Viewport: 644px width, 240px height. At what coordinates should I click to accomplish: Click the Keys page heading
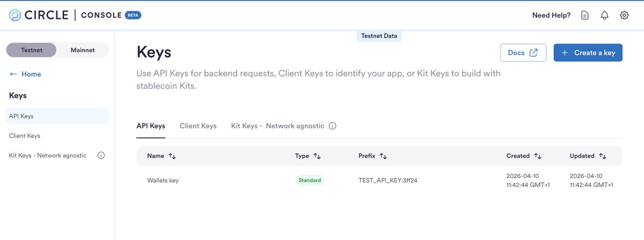(154, 52)
